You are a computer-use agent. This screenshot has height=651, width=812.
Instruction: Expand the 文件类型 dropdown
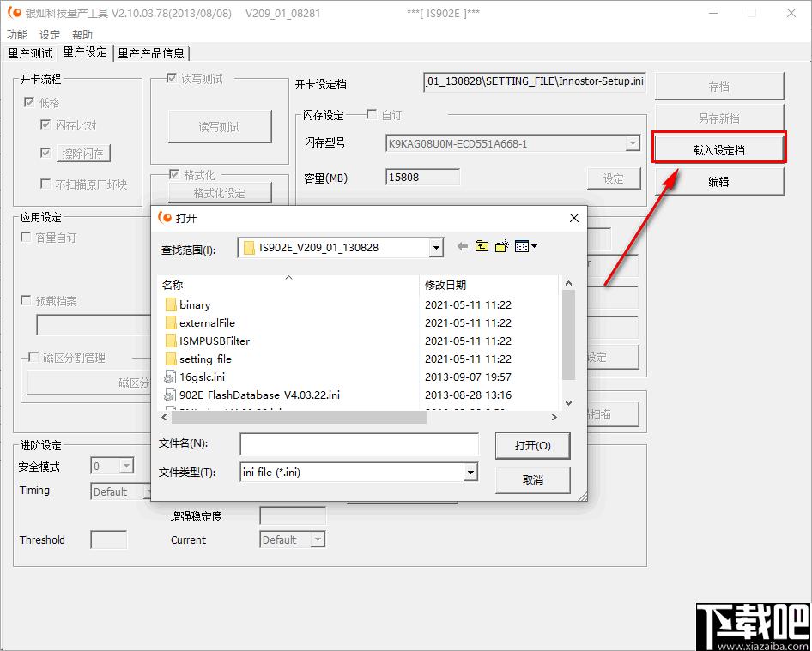coord(470,472)
